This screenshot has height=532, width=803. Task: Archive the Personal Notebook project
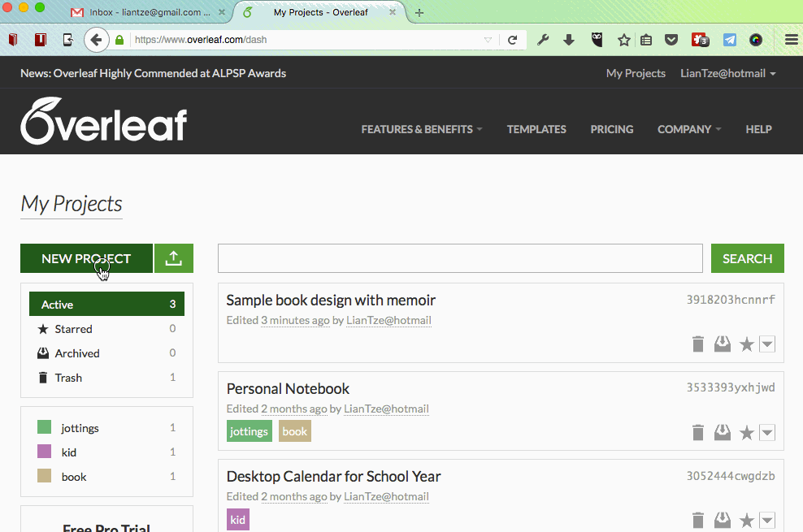coord(722,432)
